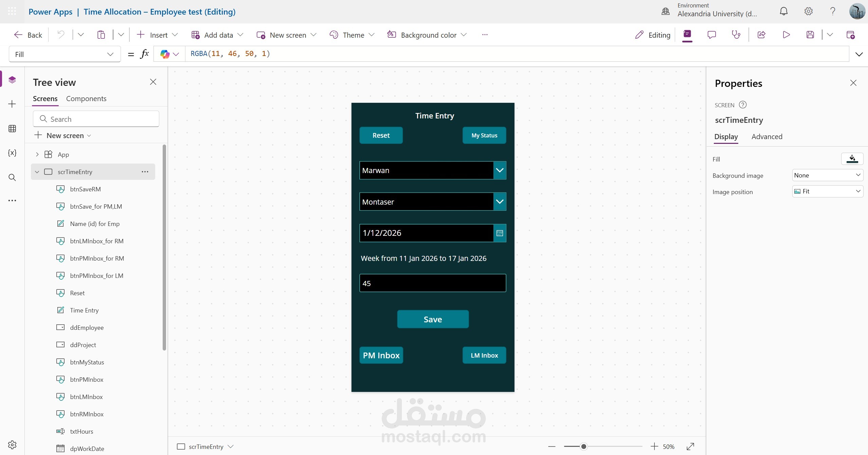Click Copilot icon in formula bar
Viewport: 868px width, 455px height.
coord(165,54)
